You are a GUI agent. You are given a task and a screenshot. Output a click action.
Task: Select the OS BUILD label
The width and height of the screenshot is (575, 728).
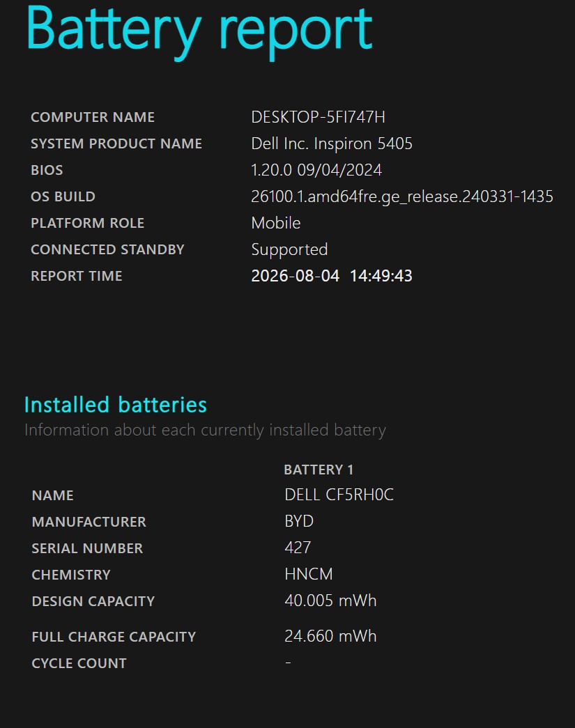coord(63,196)
